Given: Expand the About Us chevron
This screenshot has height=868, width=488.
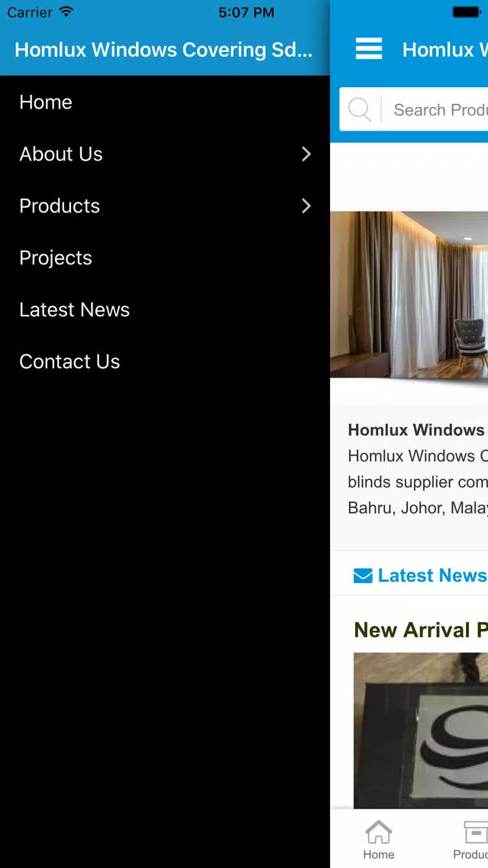Looking at the screenshot, I should pos(306,154).
